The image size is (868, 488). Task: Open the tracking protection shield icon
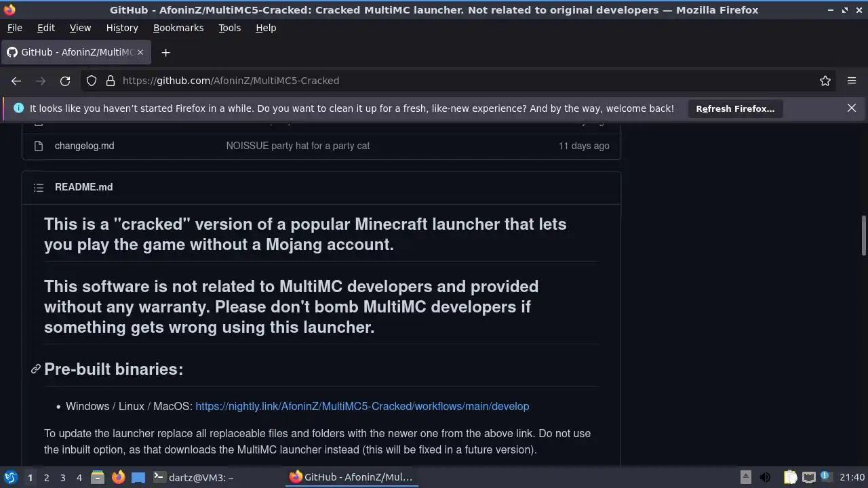point(92,81)
